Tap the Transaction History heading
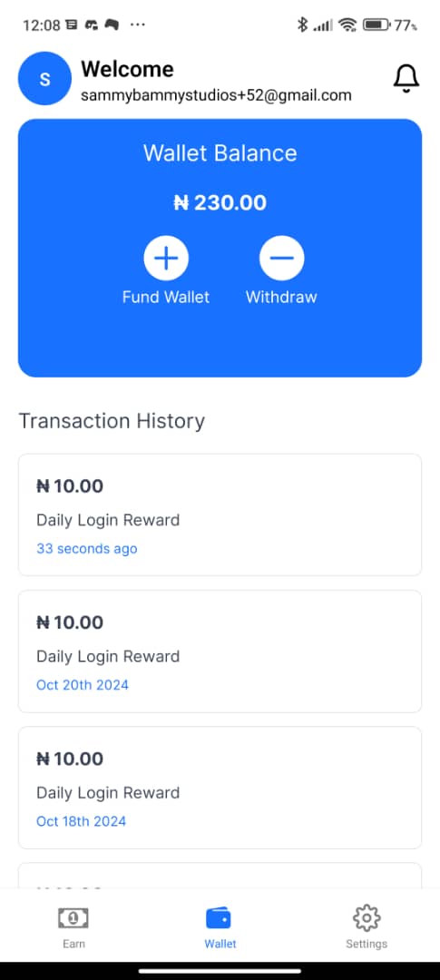 112,421
